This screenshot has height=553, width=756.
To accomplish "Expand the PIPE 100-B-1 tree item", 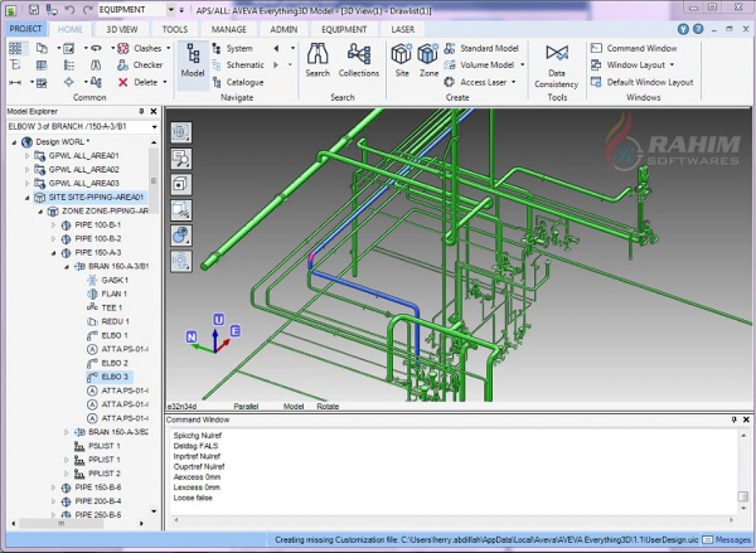I will pyautogui.click(x=53, y=225).
